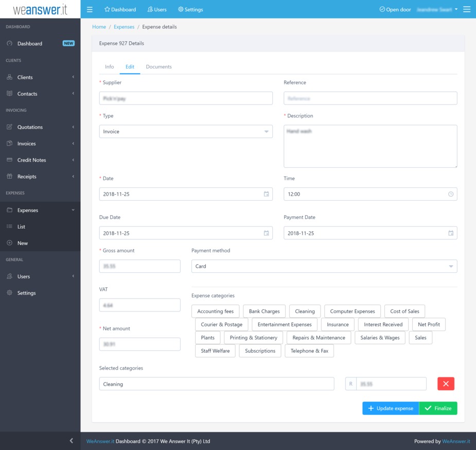This screenshot has height=450, width=476.
Task: Open Dashboard in the top navigation bar
Action: click(x=120, y=9)
